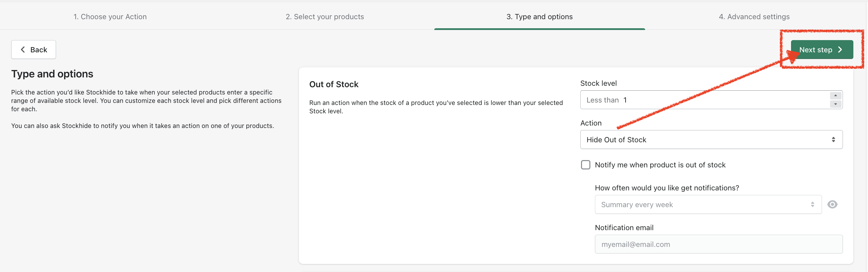Expand the Summary every week frequency dropdown

[707, 204]
